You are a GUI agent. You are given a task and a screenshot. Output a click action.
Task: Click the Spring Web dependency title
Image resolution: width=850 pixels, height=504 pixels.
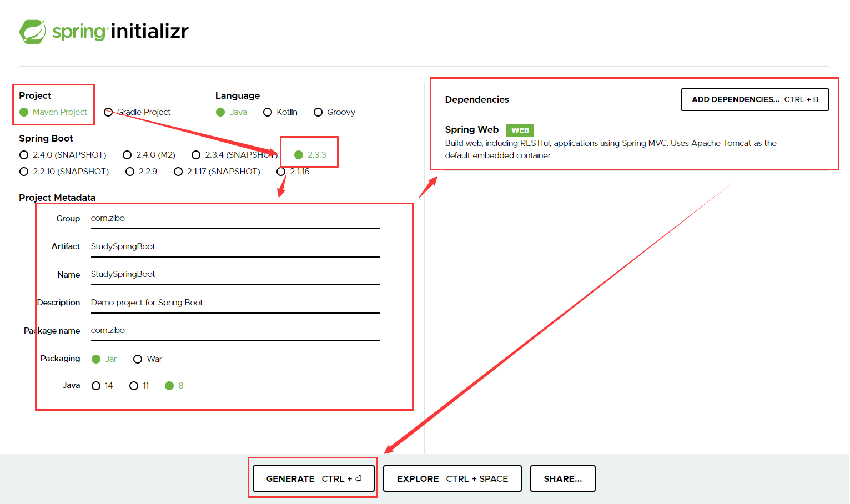(x=472, y=129)
